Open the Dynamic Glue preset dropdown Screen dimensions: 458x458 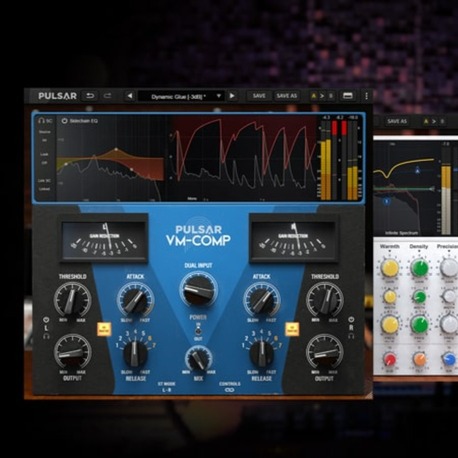pyautogui.click(x=181, y=96)
